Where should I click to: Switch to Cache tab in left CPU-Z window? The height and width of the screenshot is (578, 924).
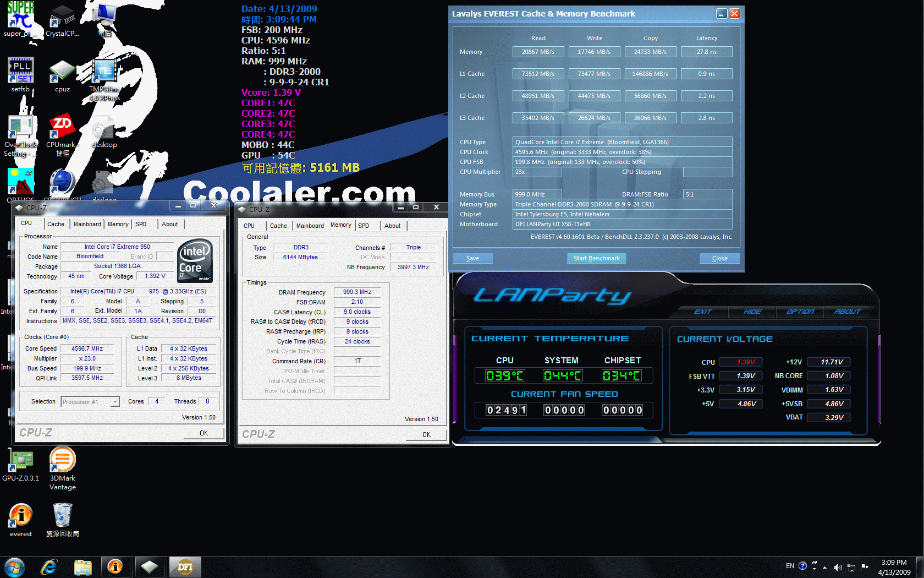pos(56,224)
